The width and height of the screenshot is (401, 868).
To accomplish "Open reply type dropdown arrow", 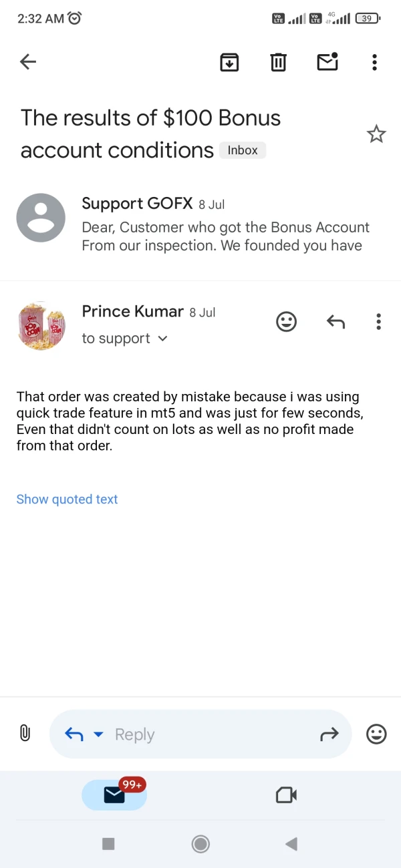I will click(98, 734).
